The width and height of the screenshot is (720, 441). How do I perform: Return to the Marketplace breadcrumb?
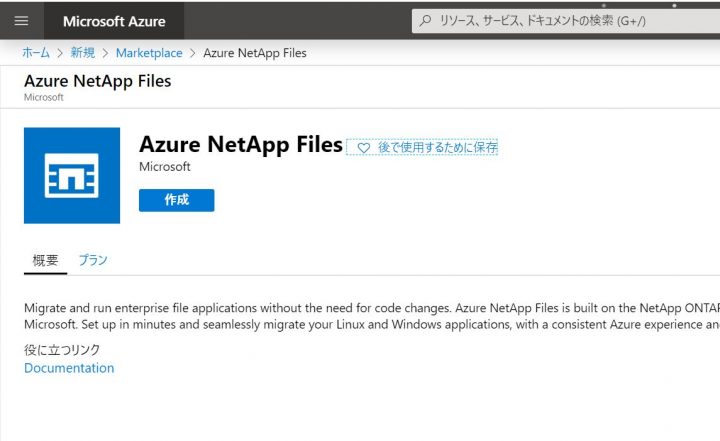click(149, 52)
